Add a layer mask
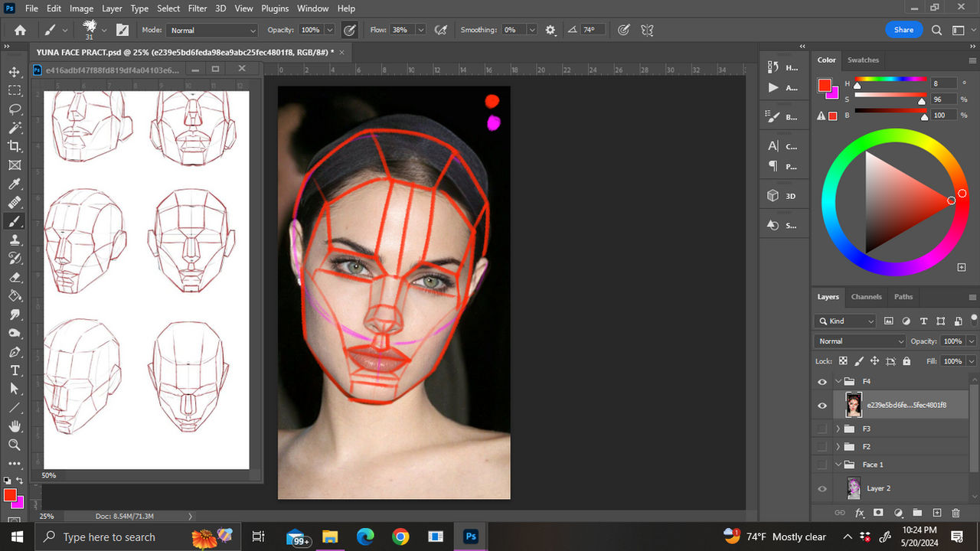980x551 pixels. pos(879,513)
